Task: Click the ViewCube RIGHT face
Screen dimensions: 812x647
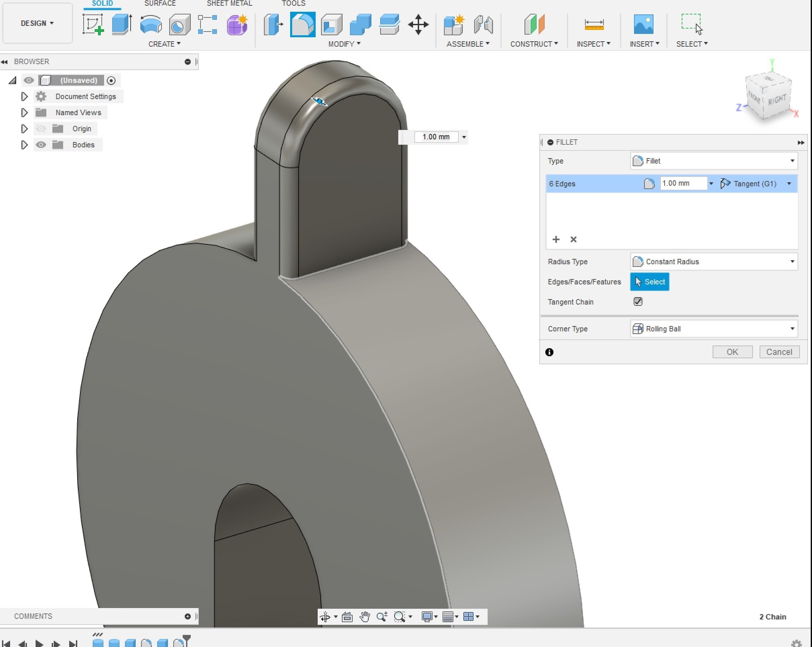Action: pyautogui.click(x=777, y=100)
